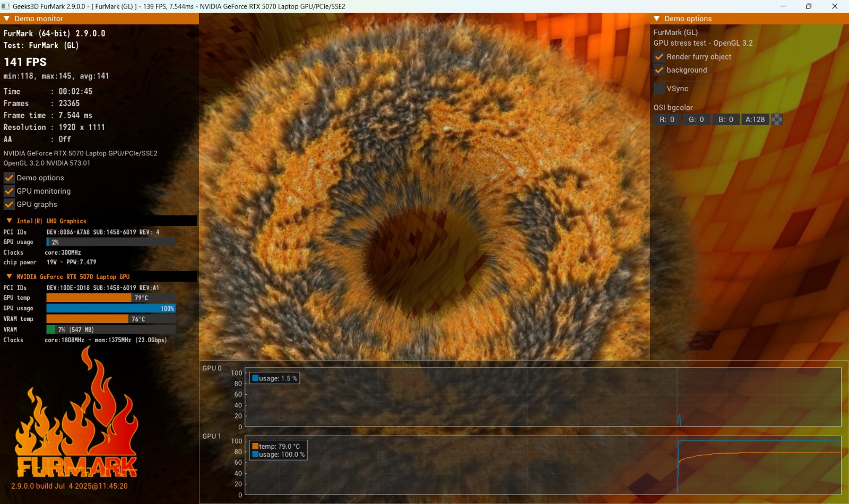849x504 pixels.
Task: Minimize the FurMark window
Action: point(783,6)
